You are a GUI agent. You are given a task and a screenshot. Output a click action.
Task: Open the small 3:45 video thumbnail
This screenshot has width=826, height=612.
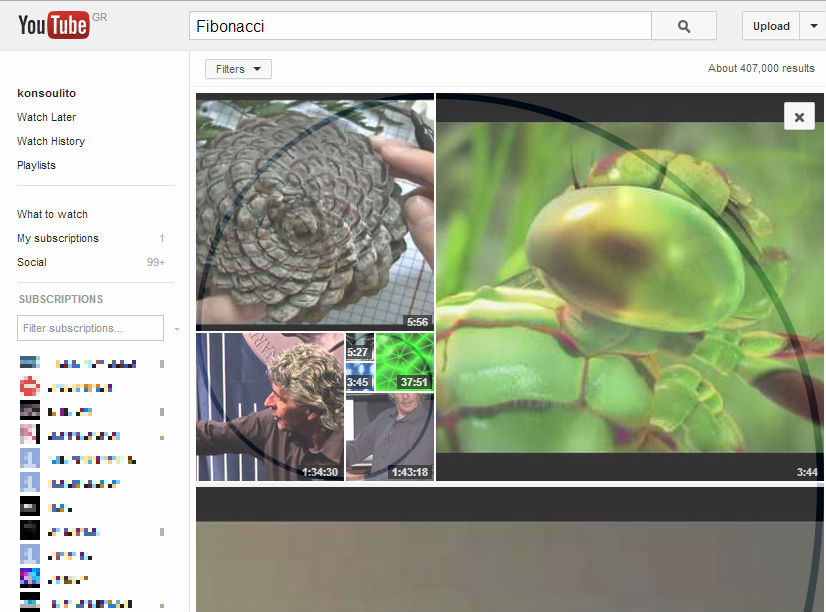click(x=360, y=377)
